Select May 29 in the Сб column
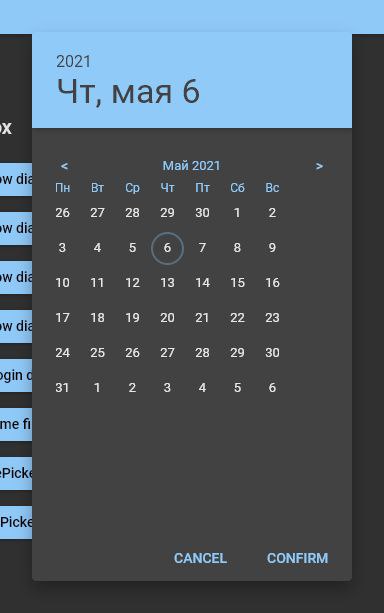This screenshot has width=384, height=613. coord(237,353)
